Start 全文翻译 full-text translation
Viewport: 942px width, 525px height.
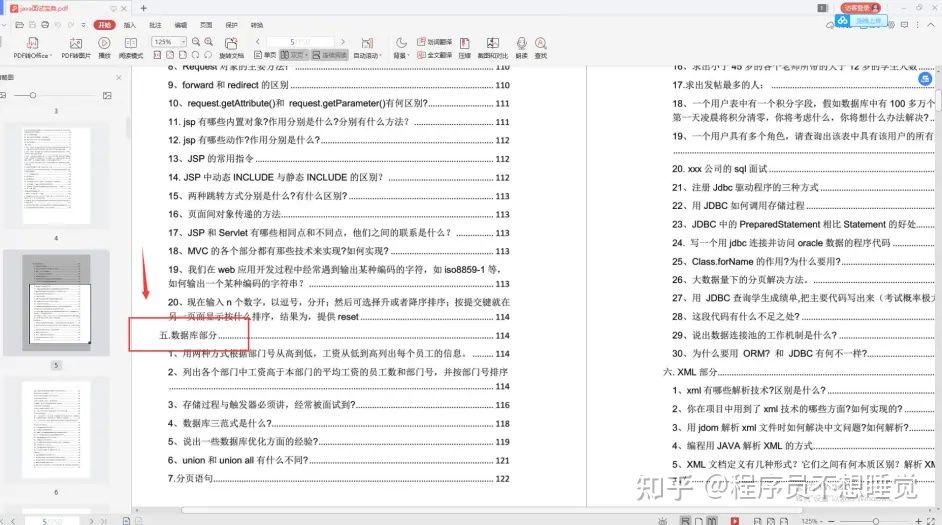[434, 55]
